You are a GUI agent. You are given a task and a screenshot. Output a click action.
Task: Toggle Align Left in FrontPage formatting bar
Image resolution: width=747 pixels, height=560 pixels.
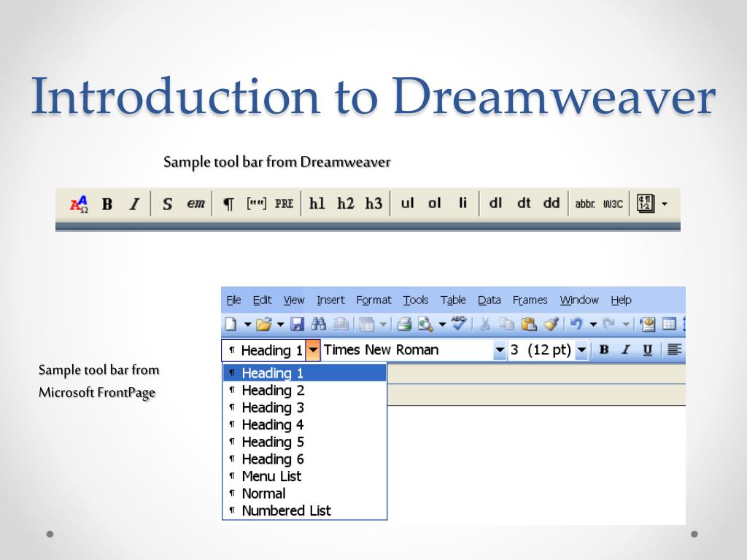pyautogui.click(x=674, y=350)
